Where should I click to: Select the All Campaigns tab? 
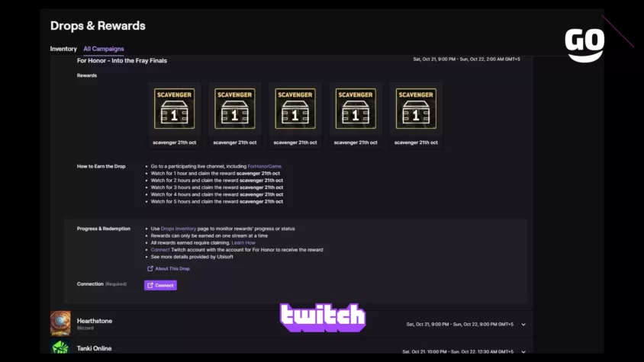pos(104,49)
